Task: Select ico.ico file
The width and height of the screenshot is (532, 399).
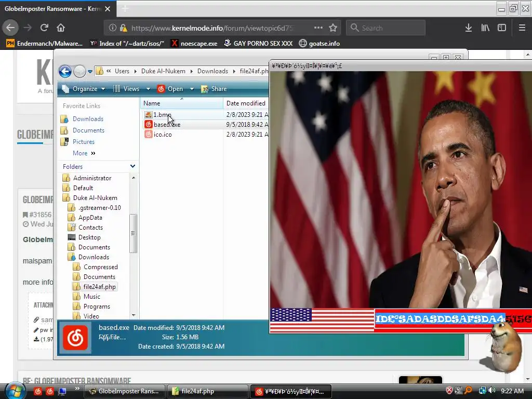Action: pos(158,135)
